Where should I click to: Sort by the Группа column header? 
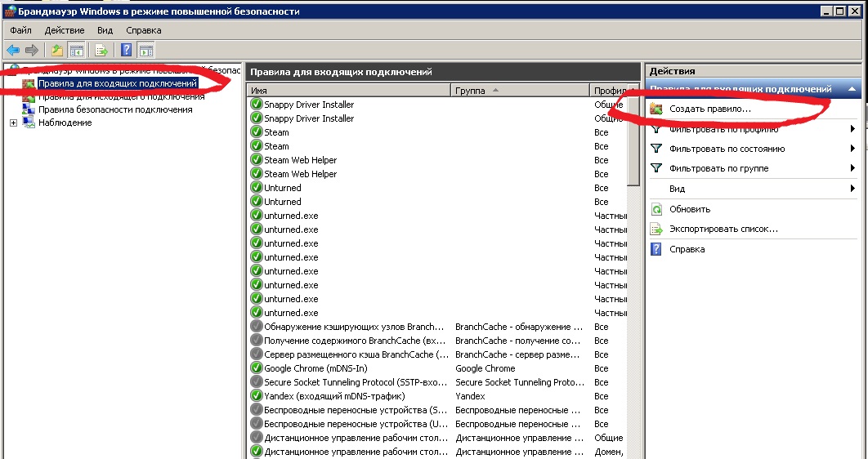click(521, 91)
